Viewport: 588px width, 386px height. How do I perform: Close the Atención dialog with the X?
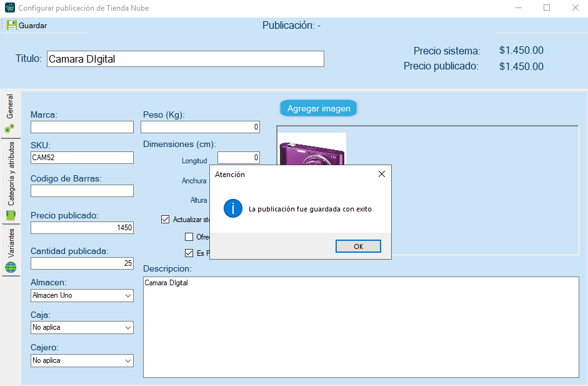click(x=381, y=174)
